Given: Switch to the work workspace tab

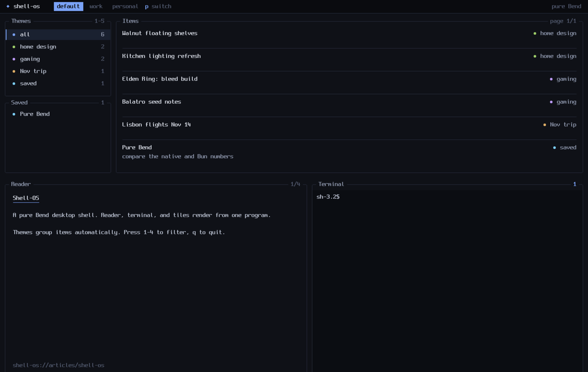Looking at the screenshot, I should (96, 6).
